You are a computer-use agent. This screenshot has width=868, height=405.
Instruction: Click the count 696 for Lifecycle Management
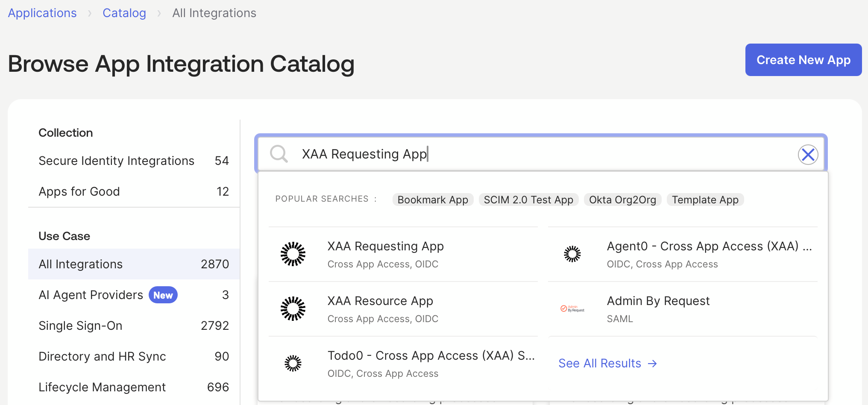[x=218, y=387]
